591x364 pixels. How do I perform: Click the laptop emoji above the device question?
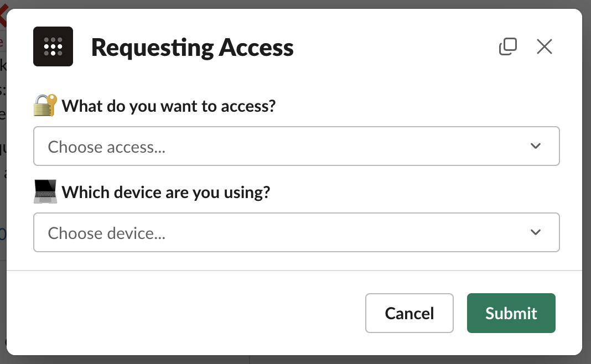click(44, 191)
